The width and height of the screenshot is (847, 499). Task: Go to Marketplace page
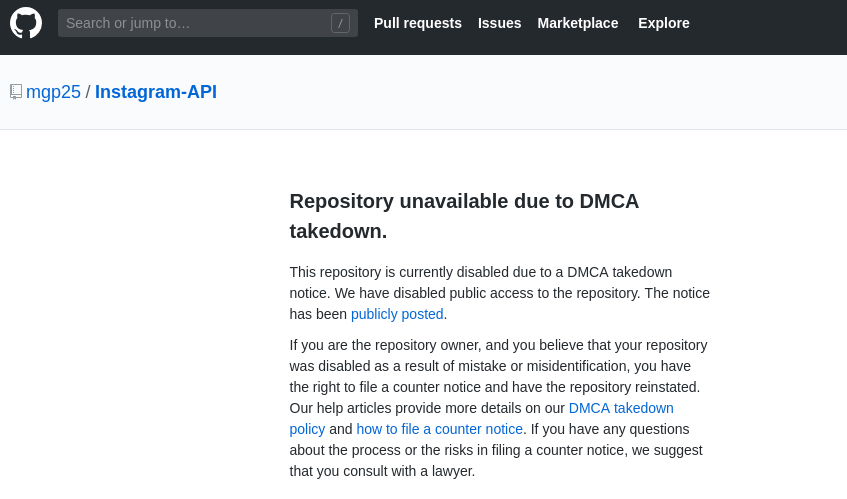point(577,23)
